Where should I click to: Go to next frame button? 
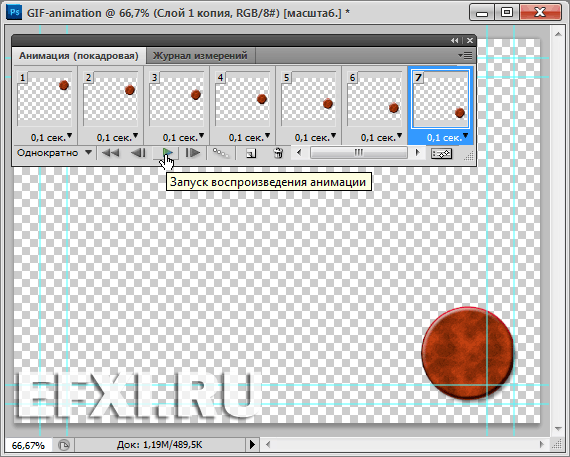[x=193, y=153]
